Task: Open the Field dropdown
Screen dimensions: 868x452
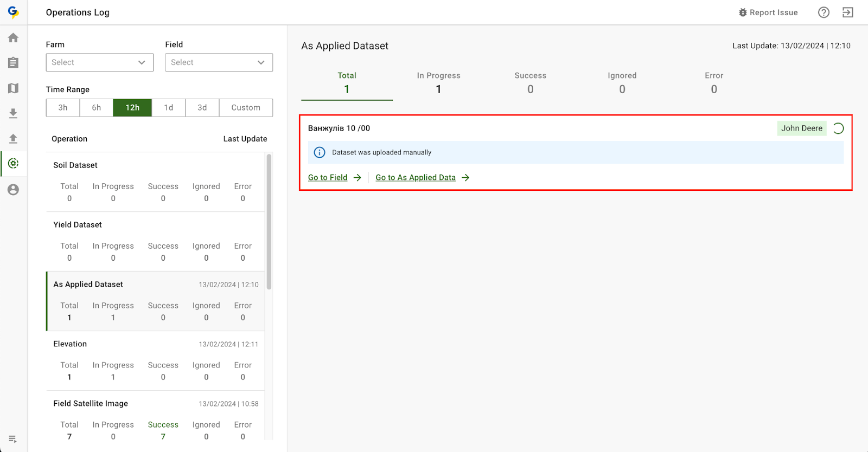Action: (x=219, y=62)
